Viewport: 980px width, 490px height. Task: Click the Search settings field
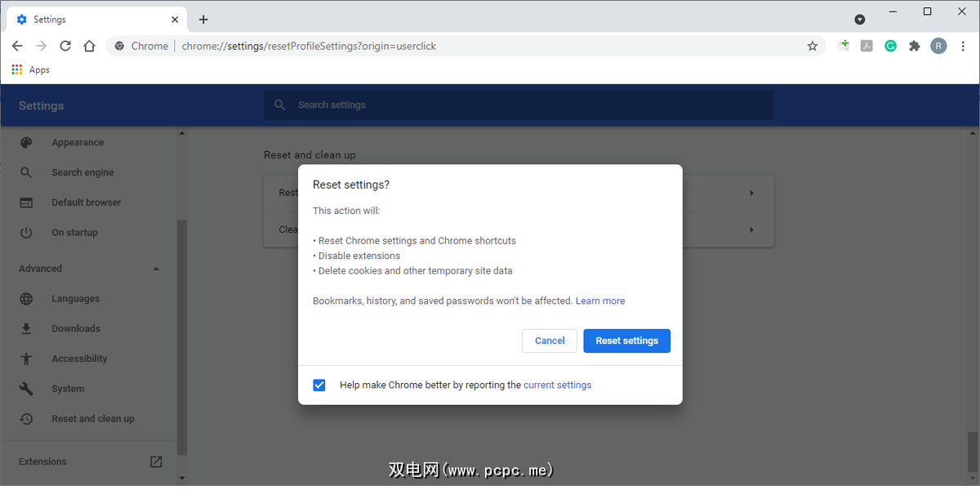click(x=519, y=105)
